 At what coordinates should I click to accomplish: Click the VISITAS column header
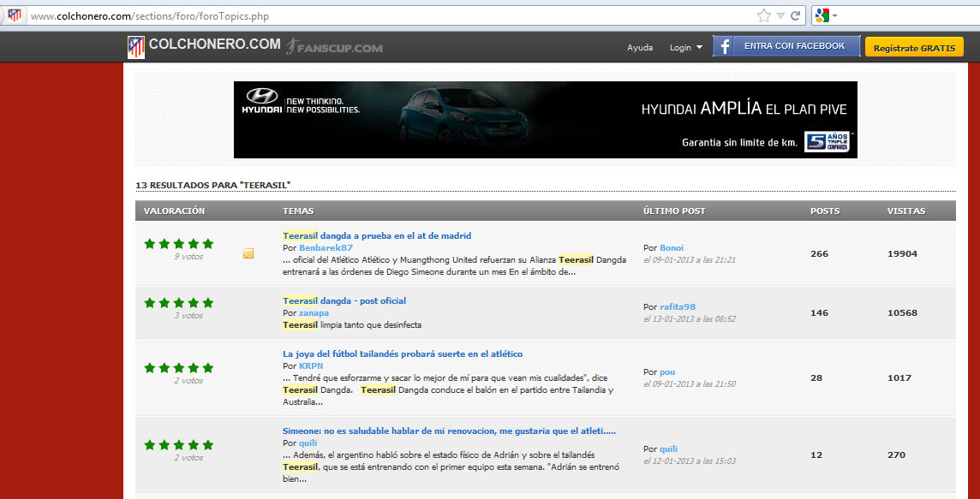coord(906,211)
